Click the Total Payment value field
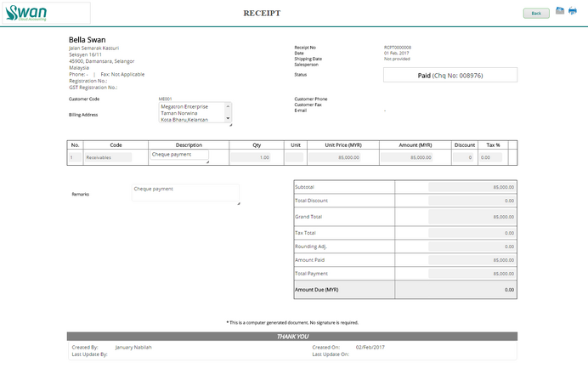Screen dimensions: 588x391 tap(472, 273)
